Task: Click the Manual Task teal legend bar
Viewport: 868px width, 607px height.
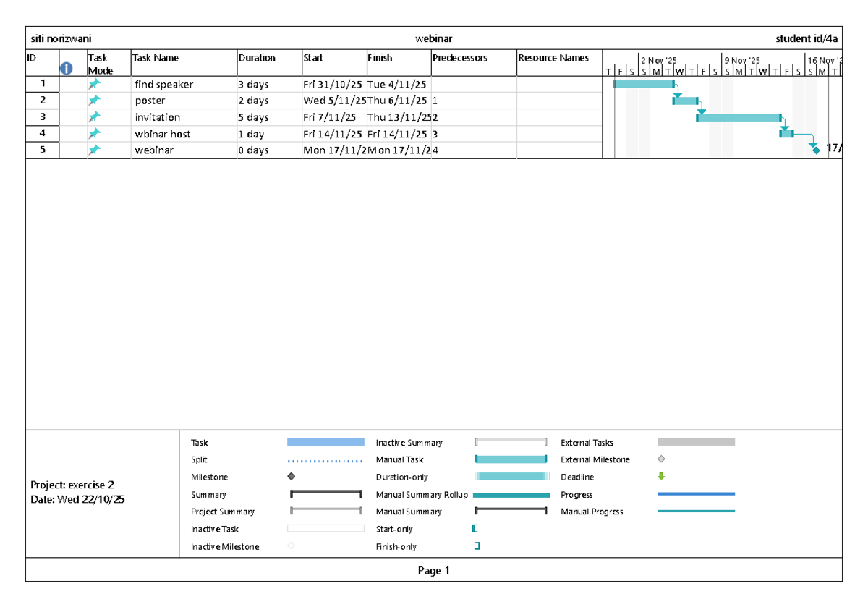Action: tap(511, 459)
